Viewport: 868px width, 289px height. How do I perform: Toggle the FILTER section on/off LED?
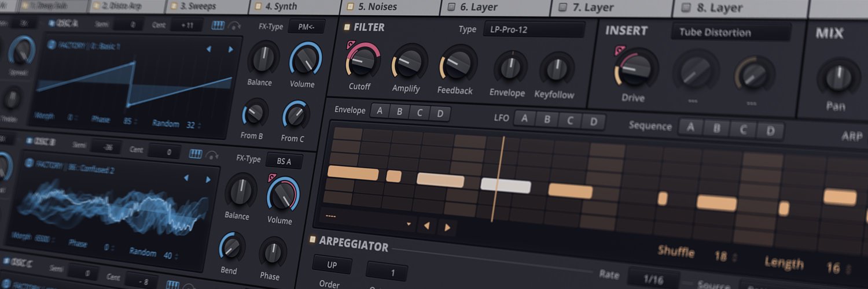347,27
